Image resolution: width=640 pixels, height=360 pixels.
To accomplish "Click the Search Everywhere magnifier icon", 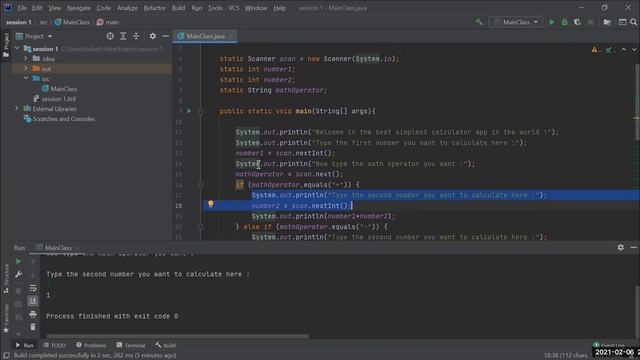I will point(633,22).
